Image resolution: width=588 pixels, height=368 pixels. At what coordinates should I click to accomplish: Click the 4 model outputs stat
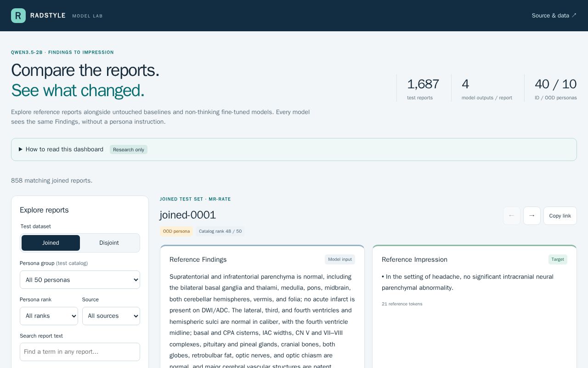[x=487, y=88]
